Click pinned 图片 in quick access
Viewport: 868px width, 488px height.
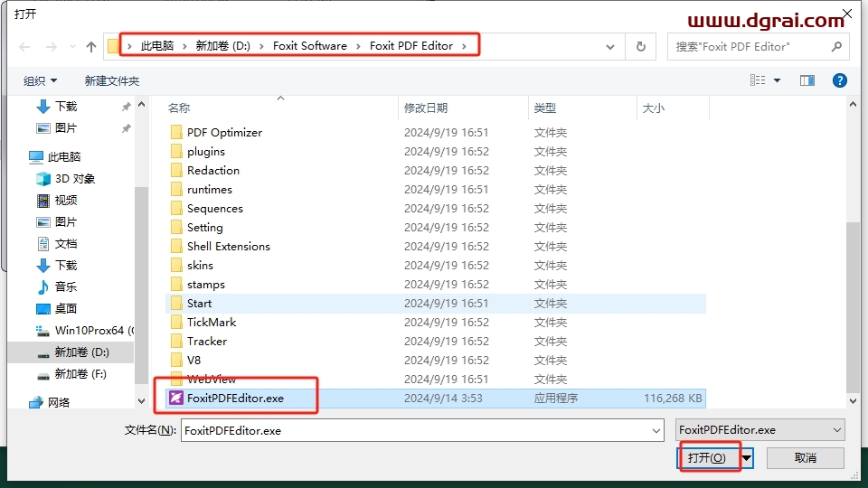coord(66,127)
